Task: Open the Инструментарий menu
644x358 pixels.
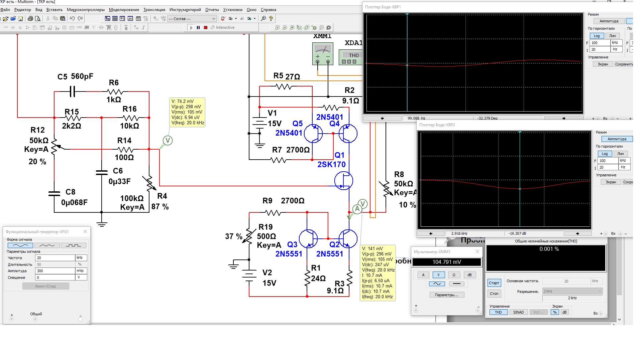Action: click(185, 10)
